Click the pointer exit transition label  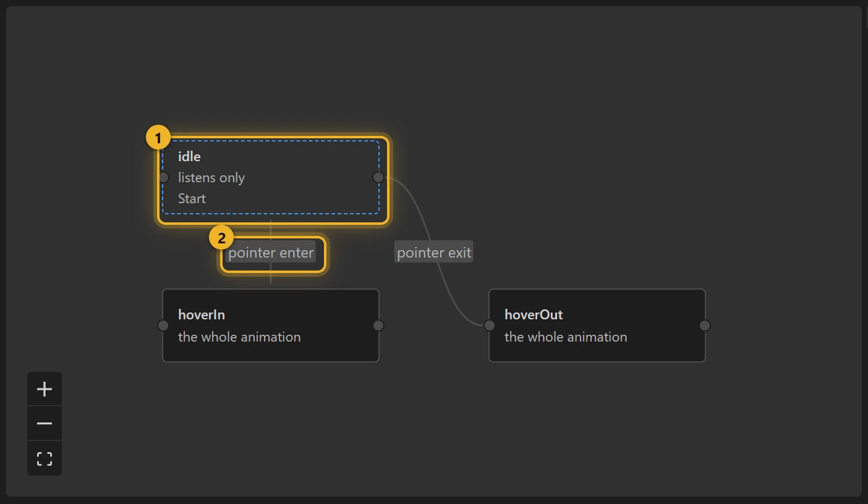coord(434,252)
